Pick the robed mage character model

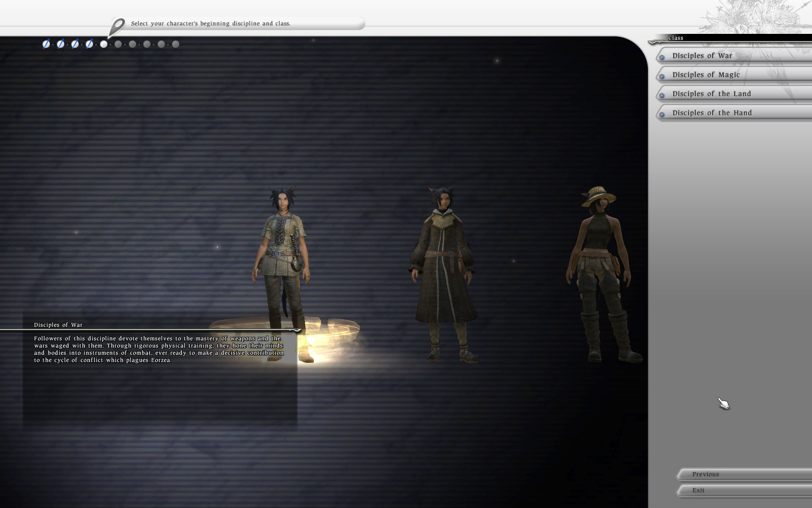click(443, 274)
